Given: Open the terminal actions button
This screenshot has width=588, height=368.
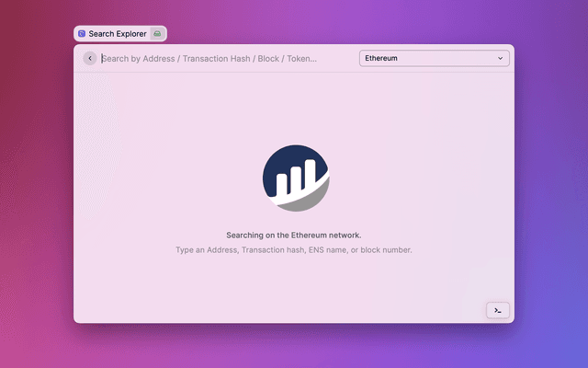Looking at the screenshot, I should (x=497, y=310).
